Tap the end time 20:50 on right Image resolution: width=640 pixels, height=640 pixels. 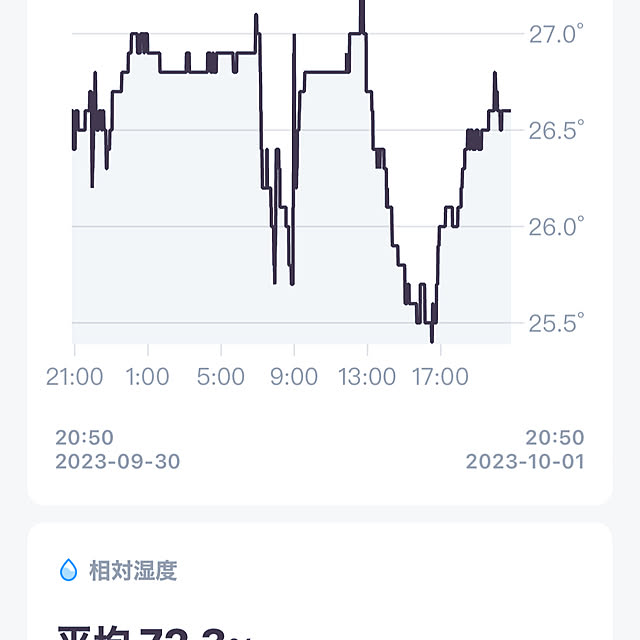coord(555,438)
